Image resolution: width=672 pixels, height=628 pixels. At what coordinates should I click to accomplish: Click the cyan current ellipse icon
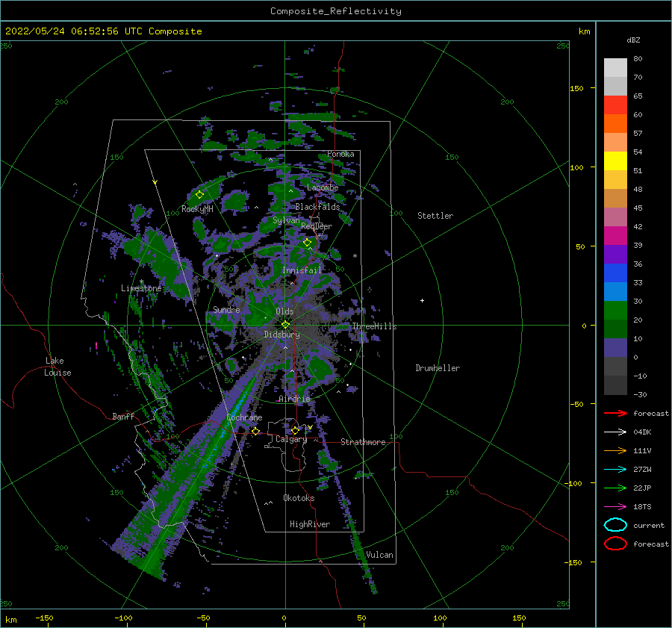[615, 525]
